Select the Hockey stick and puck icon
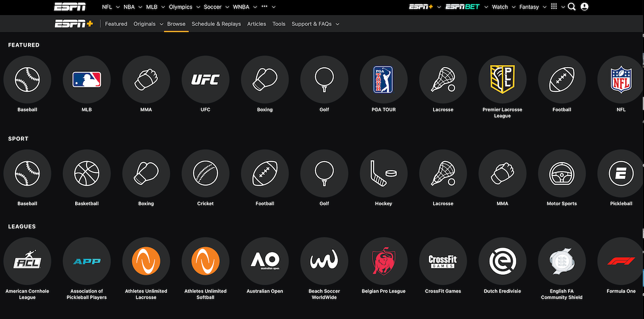Screen dimensions: 644x319 tap(384, 174)
